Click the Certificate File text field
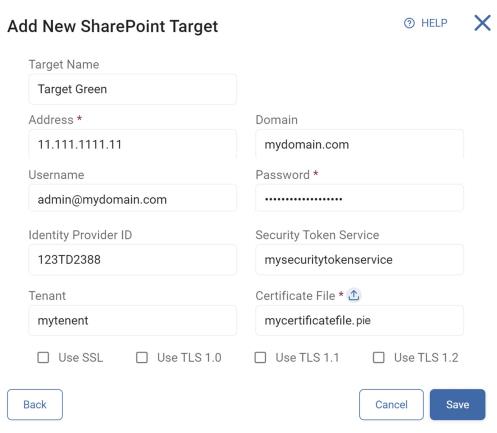This screenshot has height=433, width=497. click(359, 320)
